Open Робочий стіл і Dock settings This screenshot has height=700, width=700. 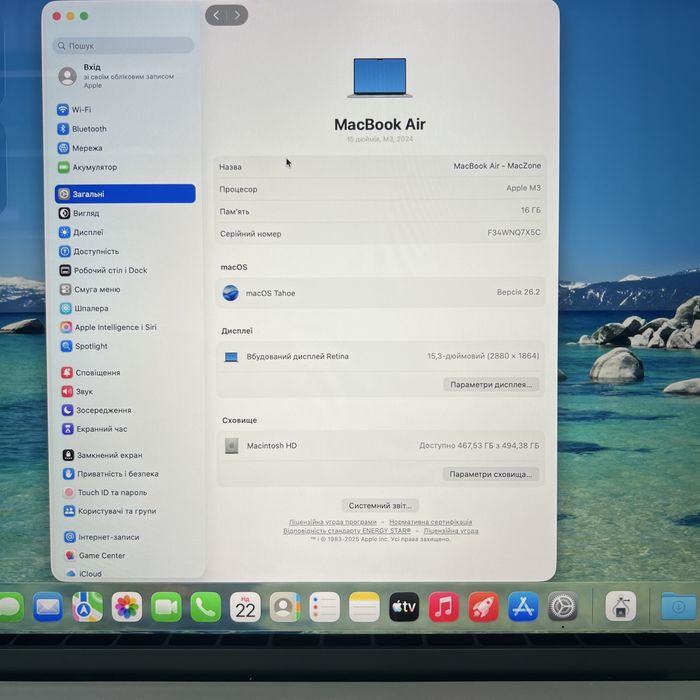point(104,270)
